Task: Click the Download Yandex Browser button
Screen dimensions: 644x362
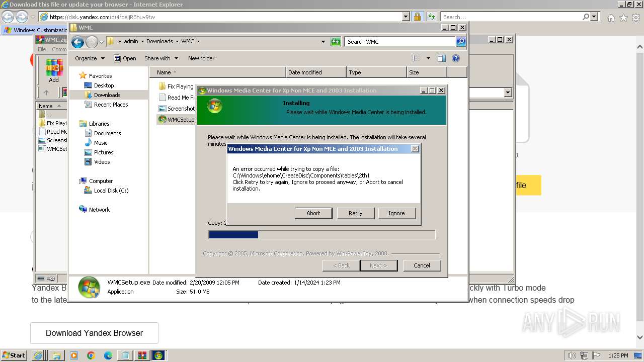Action: coord(94,333)
